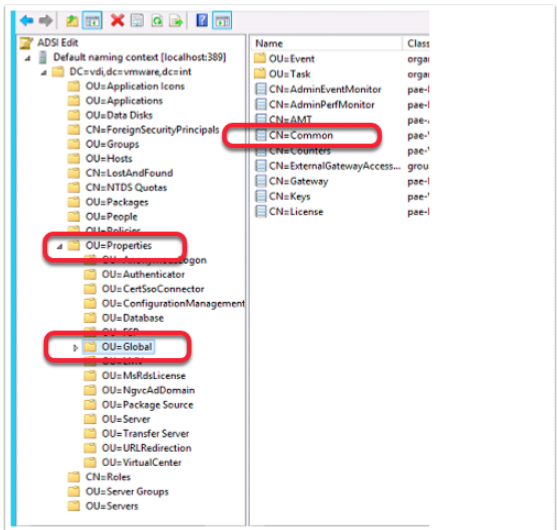This screenshot has height=530, width=557.
Task: Click the blue Back arrow in the toolbar
Action: click(x=27, y=21)
